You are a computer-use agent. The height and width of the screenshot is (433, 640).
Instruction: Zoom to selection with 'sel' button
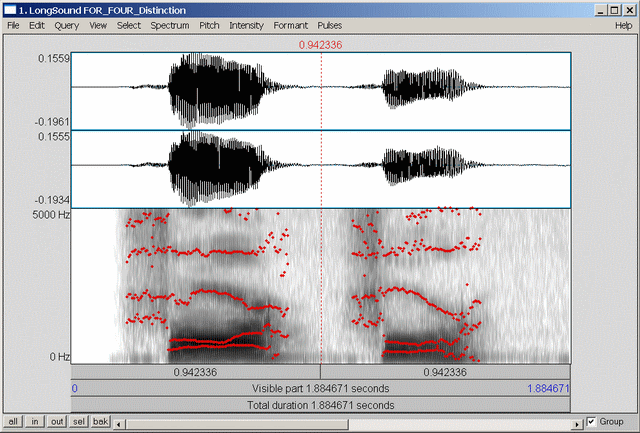(78, 422)
